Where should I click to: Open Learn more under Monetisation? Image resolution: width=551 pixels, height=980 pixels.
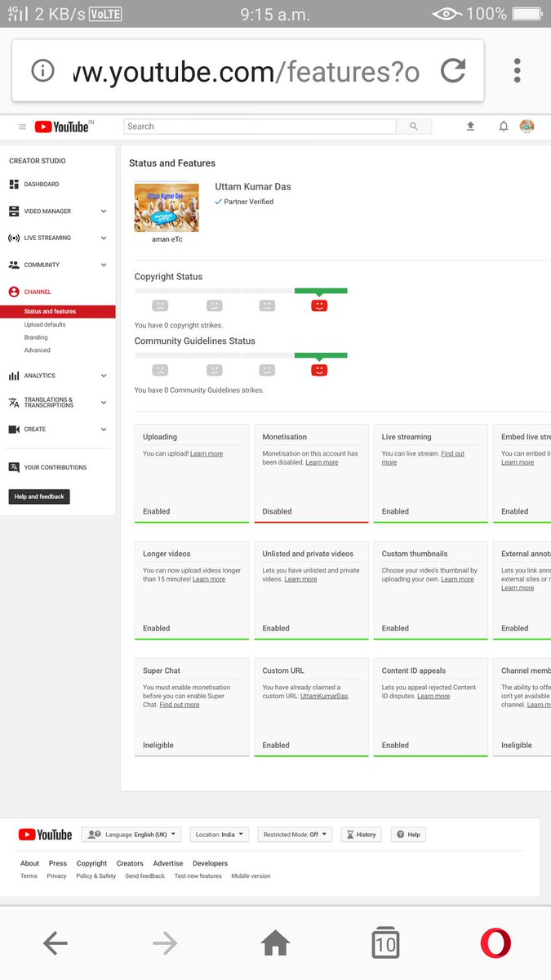tap(322, 463)
